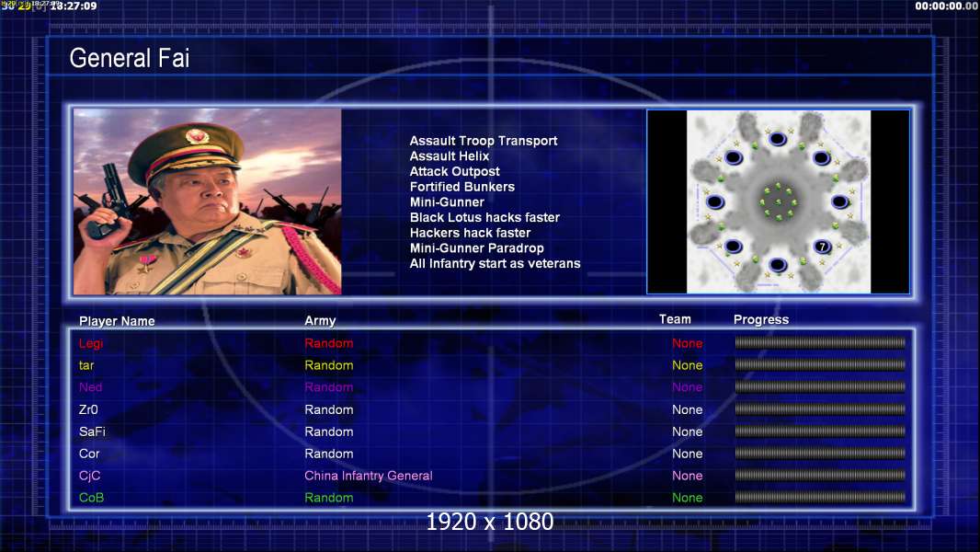Select player name "Ned"
Screen dimensions: 980x552
(x=90, y=387)
